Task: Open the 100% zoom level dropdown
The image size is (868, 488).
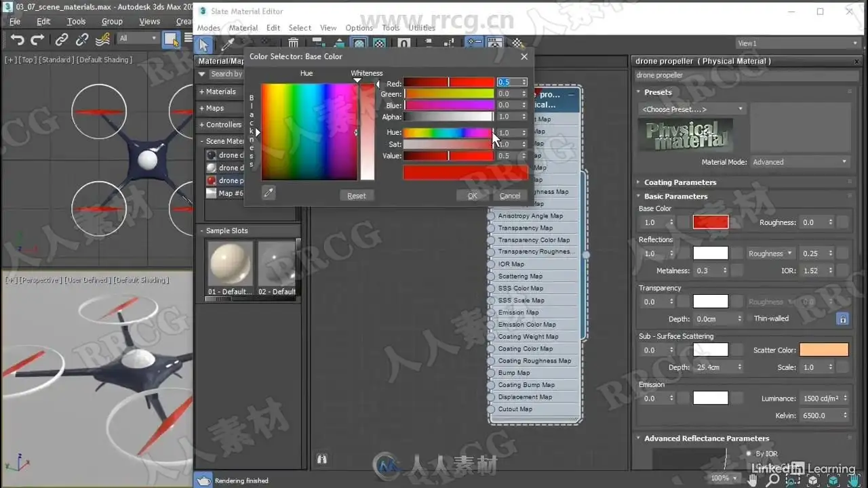Action: coord(724,479)
